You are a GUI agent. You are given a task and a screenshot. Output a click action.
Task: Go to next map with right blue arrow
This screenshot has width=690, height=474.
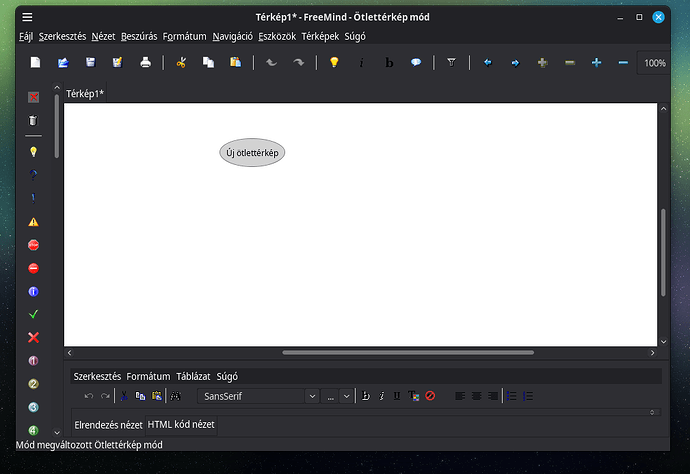515,63
